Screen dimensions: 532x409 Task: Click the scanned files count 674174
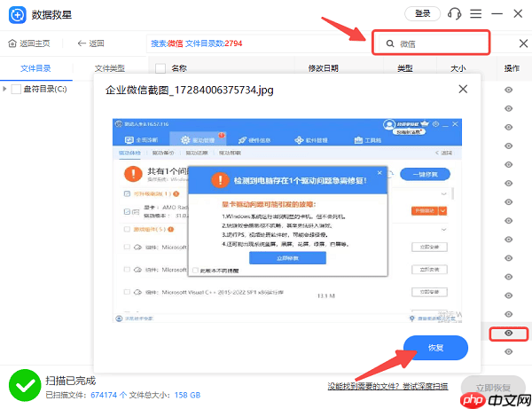click(104, 395)
